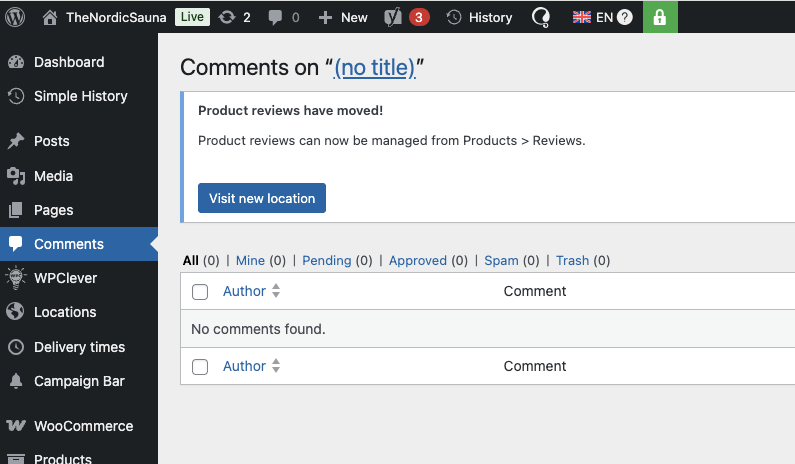
Task: Go to Simple History in sidebar
Action: 79,96
